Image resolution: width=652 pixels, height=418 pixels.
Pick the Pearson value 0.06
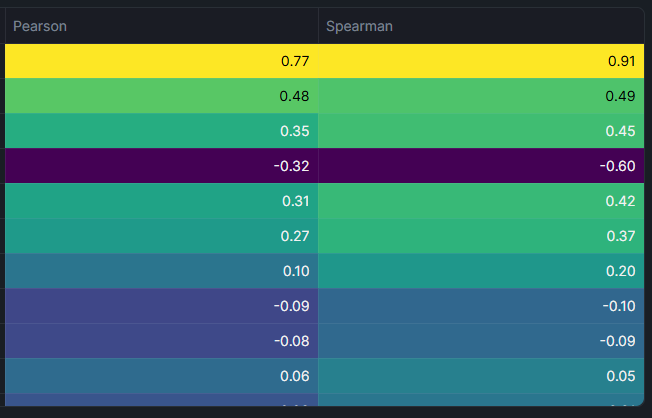(x=294, y=376)
